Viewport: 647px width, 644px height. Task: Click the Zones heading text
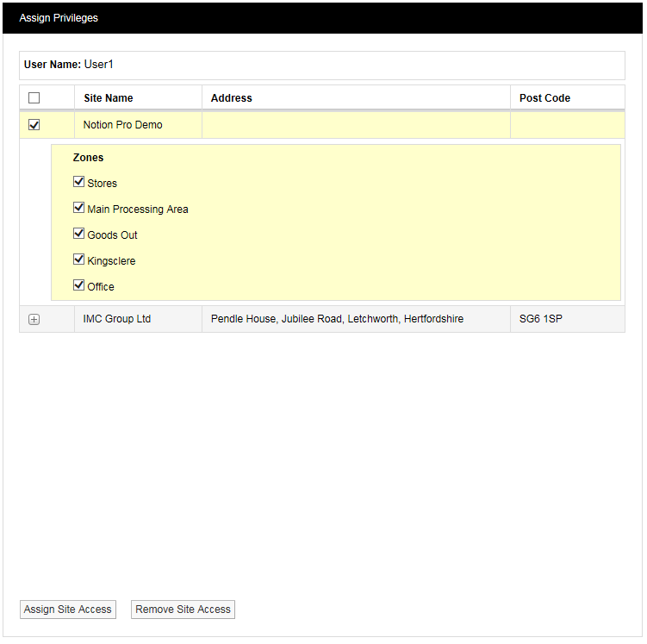coord(88,158)
